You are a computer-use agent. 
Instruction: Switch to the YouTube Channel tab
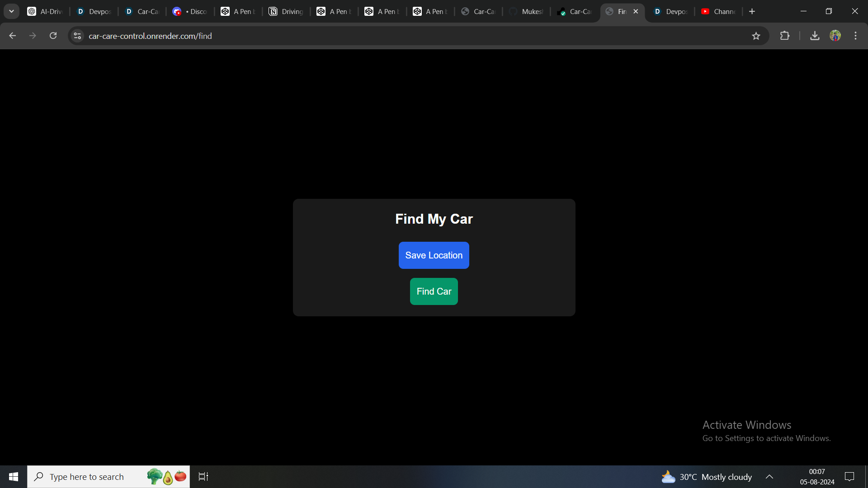(x=718, y=11)
